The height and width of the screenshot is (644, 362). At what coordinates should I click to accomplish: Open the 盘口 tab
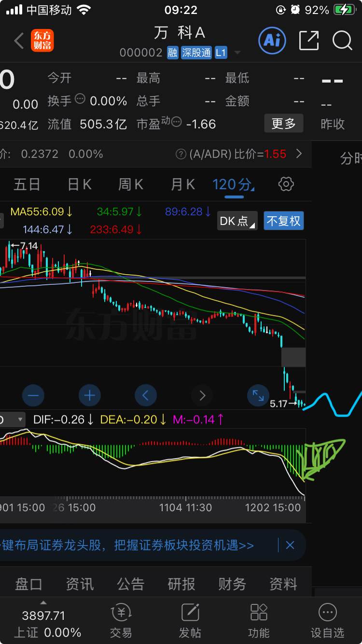click(x=28, y=584)
